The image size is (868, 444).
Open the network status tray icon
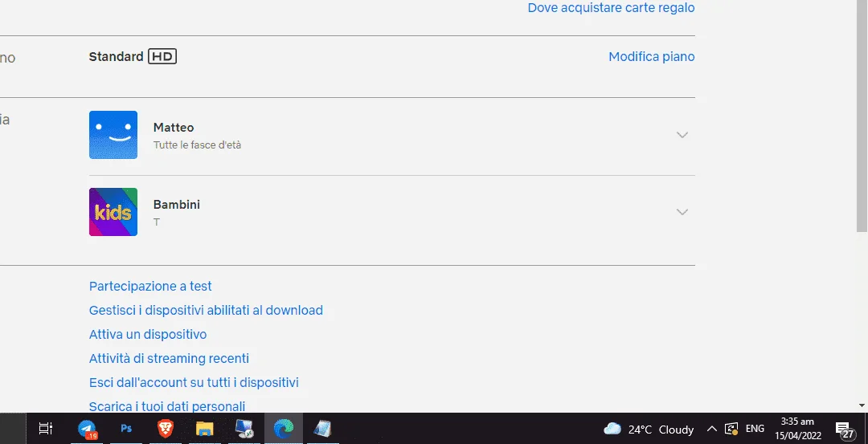click(x=731, y=429)
